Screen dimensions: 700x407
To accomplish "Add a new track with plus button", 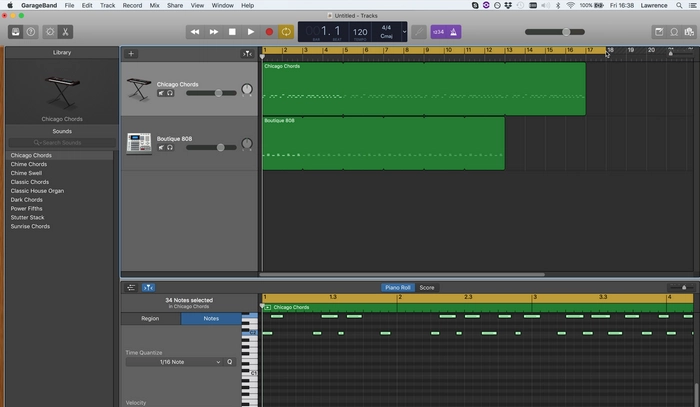I will (131, 54).
